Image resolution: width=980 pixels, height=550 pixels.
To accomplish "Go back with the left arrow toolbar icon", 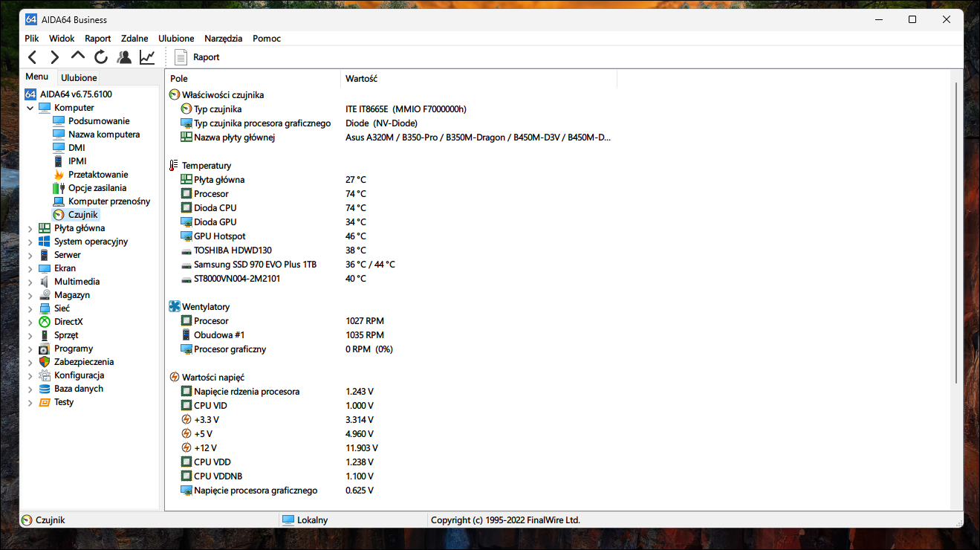I will [32, 57].
